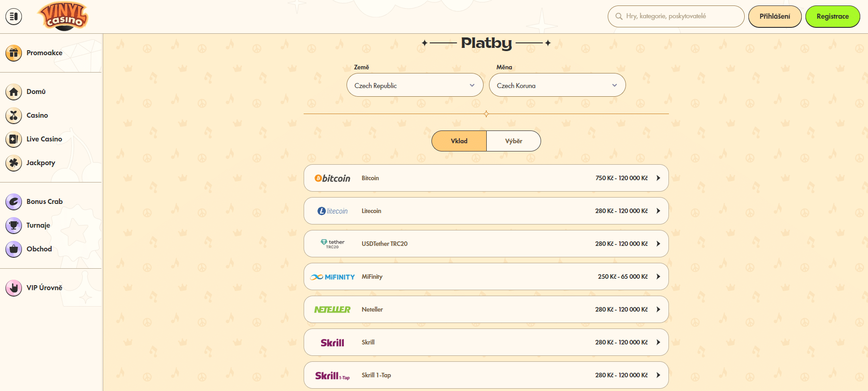Click the Platby page heading
868x391 pixels.
pyautogui.click(x=486, y=43)
